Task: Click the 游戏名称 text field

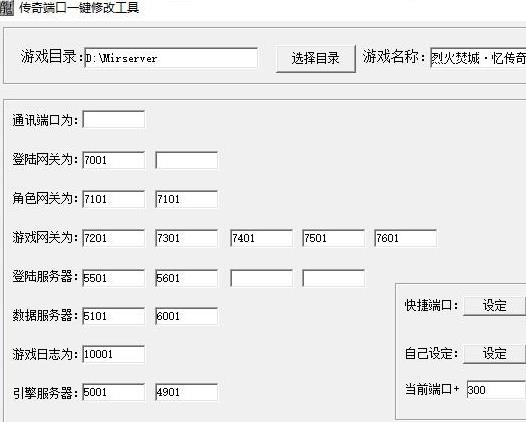Action: tap(478, 58)
